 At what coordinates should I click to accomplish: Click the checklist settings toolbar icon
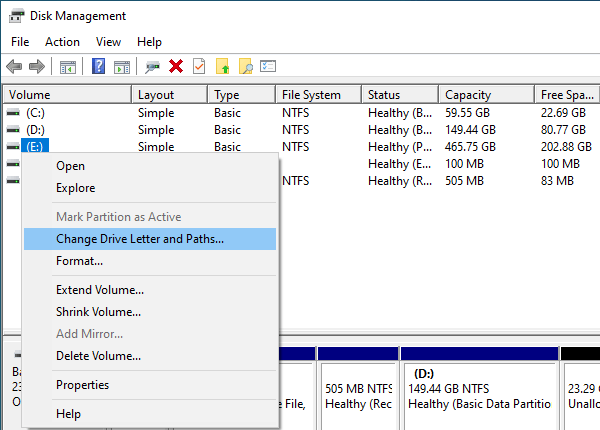tap(268, 66)
